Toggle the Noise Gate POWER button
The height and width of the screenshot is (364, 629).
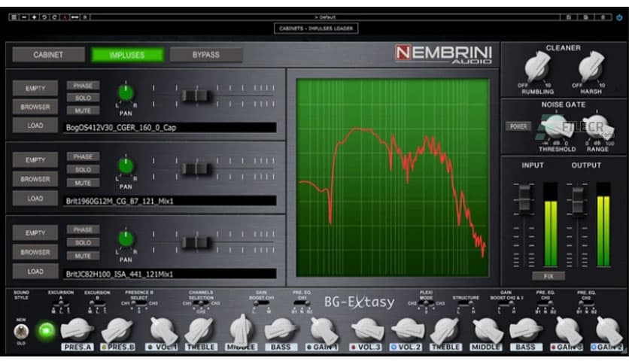pyautogui.click(x=518, y=126)
